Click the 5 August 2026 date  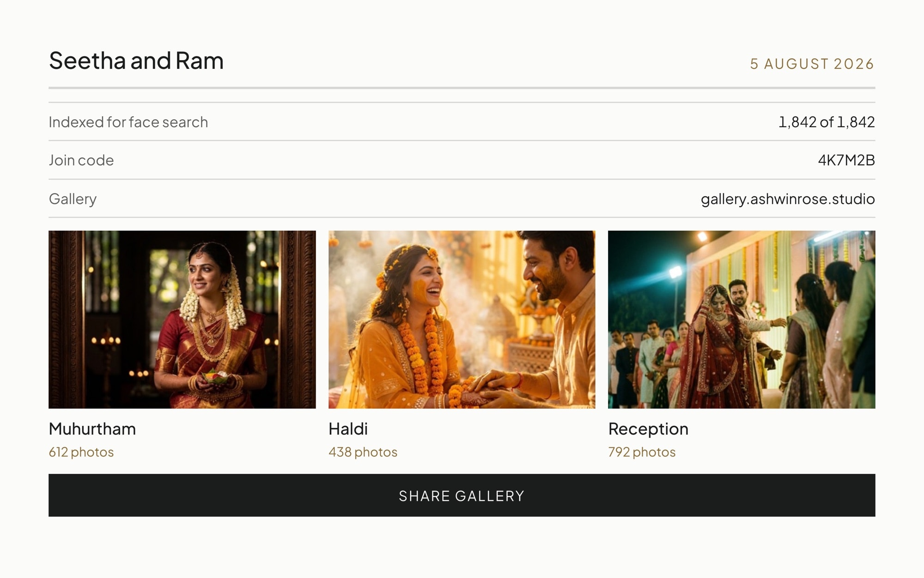click(812, 64)
